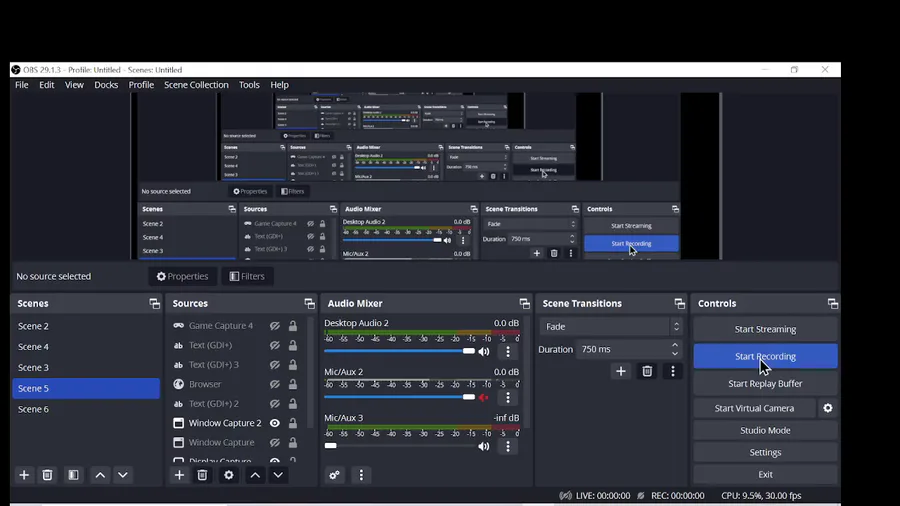Pop out the Audio Mixer dock
Screen dimensions: 900x506
(525, 303)
